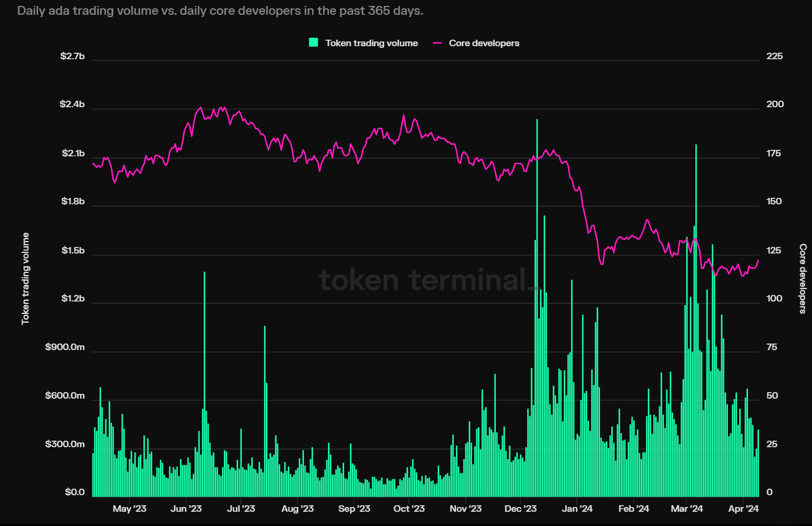Image resolution: width=812 pixels, height=526 pixels.
Task: Click the $1.8b volume axis value
Action: coord(72,202)
